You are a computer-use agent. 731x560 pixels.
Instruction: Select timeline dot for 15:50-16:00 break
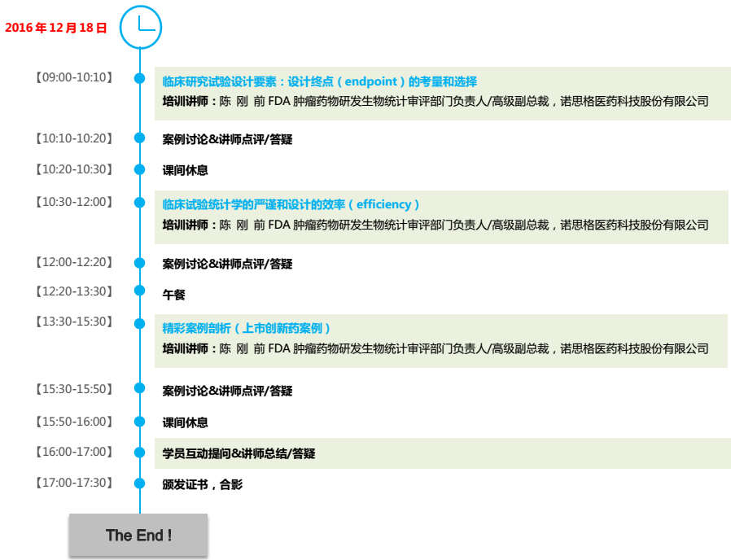click(x=139, y=422)
